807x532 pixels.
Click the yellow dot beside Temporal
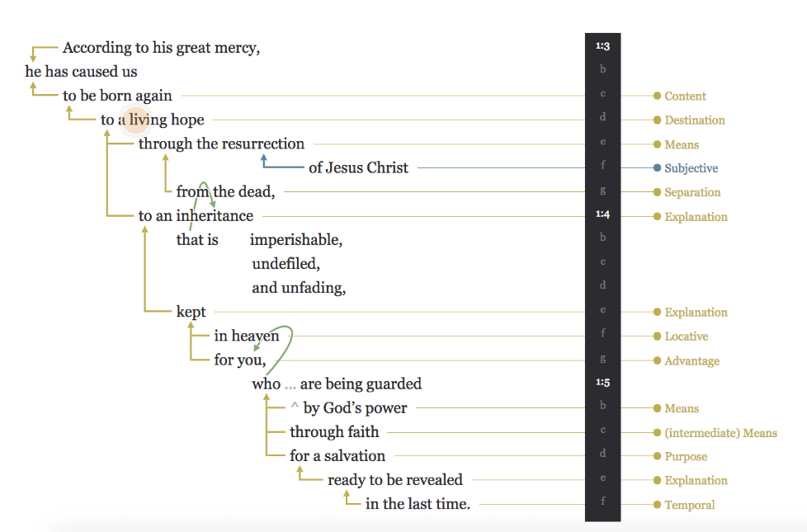tap(657, 505)
